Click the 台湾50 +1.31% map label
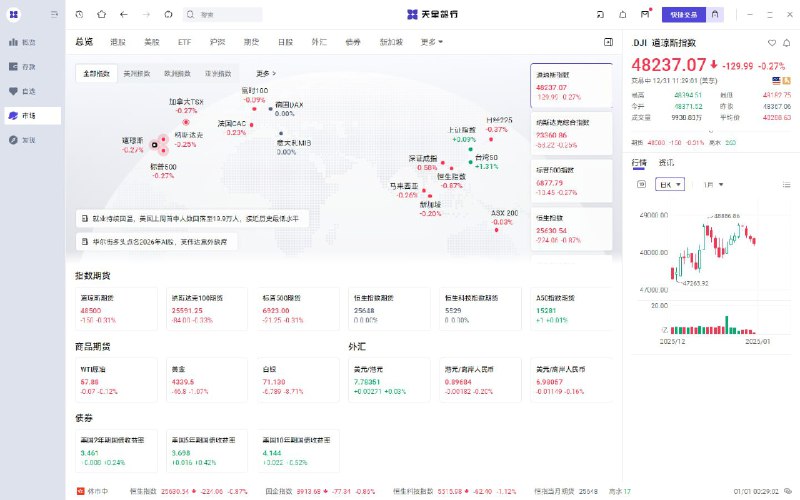This screenshot has height=500, width=800. tap(486, 162)
